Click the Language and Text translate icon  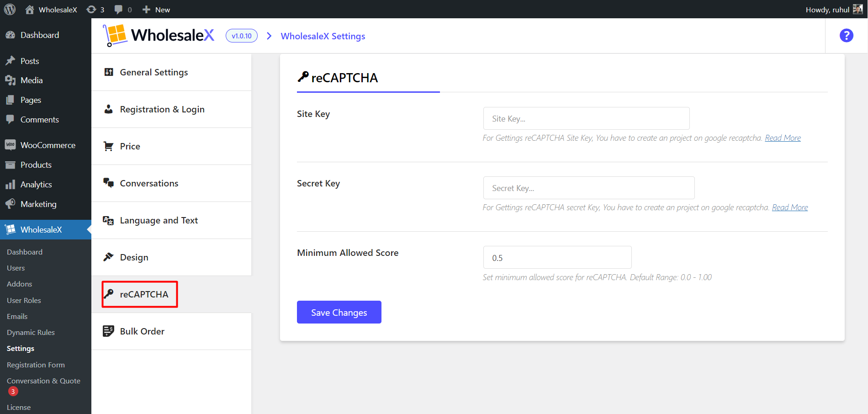[108, 220]
